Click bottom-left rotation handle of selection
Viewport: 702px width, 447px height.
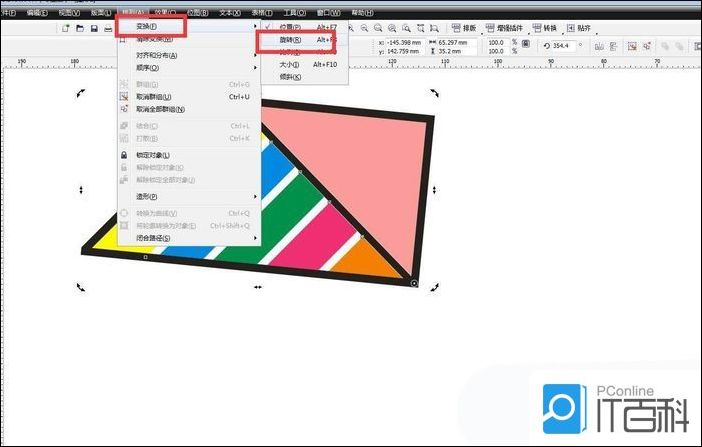tap(81, 287)
